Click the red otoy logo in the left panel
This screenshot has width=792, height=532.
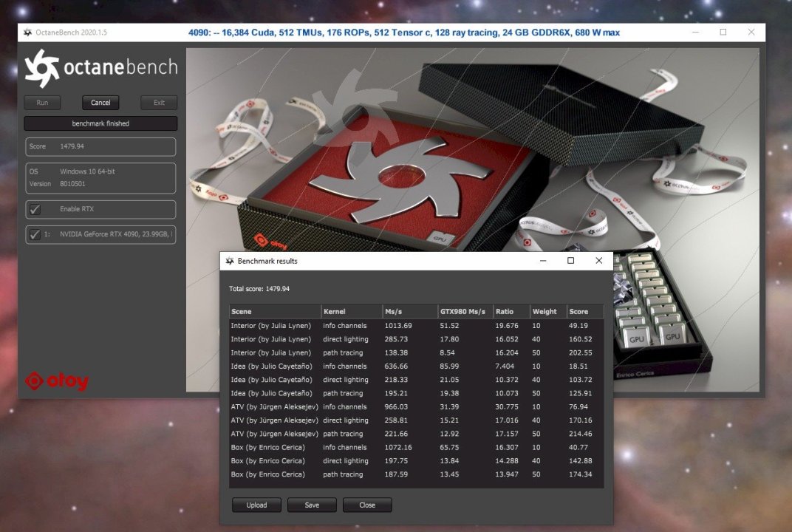(x=56, y=381)
